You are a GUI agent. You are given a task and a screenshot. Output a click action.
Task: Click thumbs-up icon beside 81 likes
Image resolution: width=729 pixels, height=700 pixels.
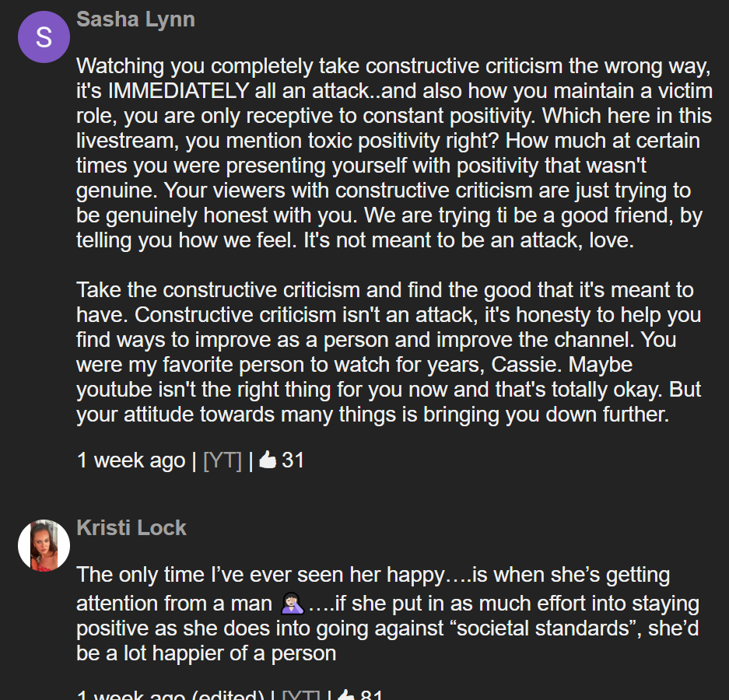pyautogui.click(x=346, y=695)
